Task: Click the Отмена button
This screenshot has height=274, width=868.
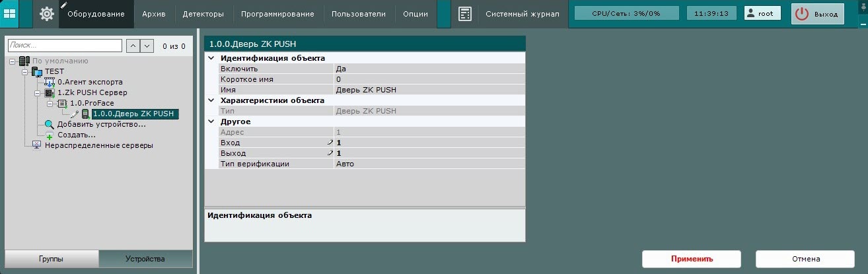Action: pyautogui.click(x=804, y=259)
